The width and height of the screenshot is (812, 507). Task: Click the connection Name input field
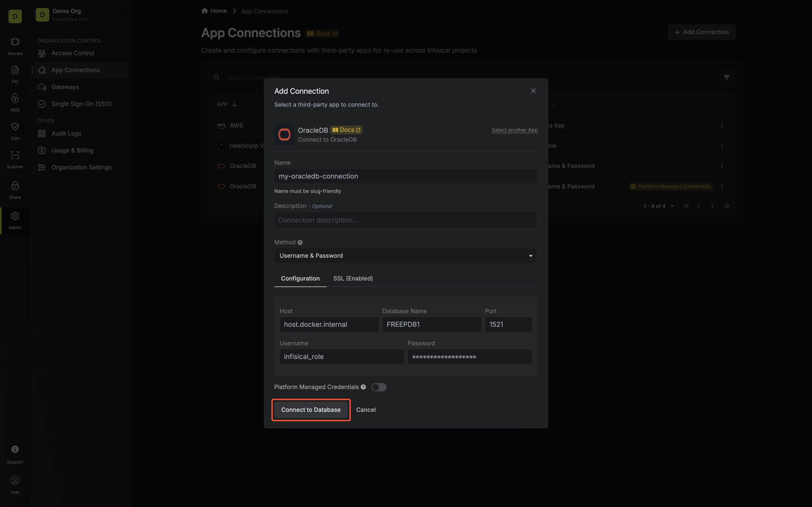(406, 176)
